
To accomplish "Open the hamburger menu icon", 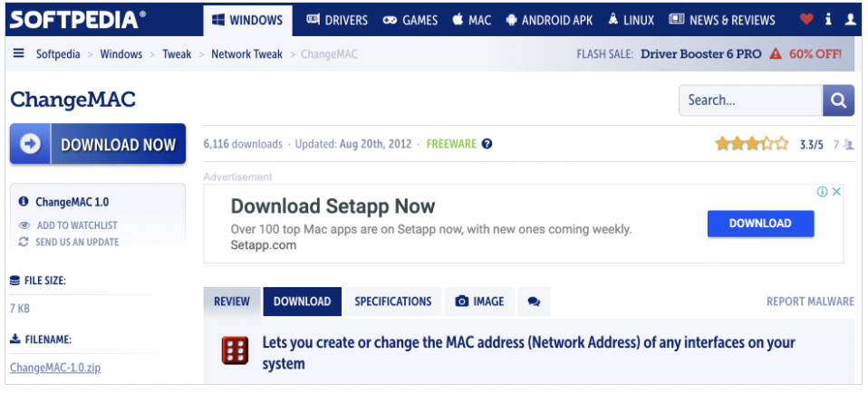I will [19, 53].
